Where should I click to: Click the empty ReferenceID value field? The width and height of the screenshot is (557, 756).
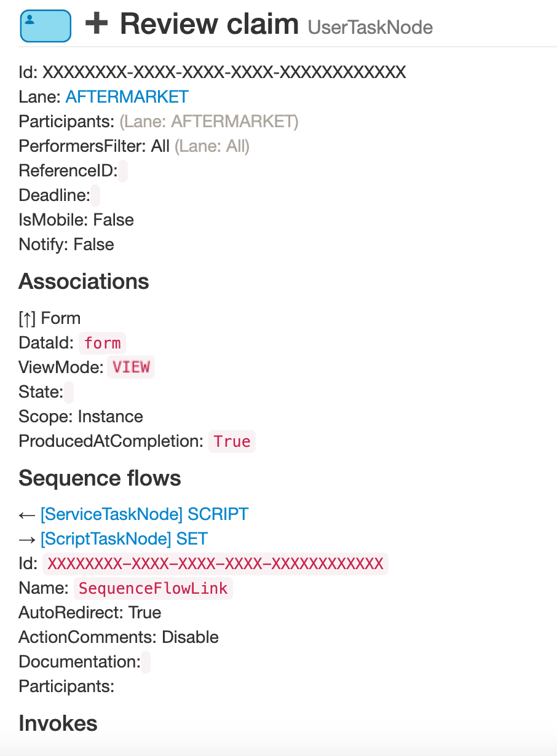tap(123, 171)
